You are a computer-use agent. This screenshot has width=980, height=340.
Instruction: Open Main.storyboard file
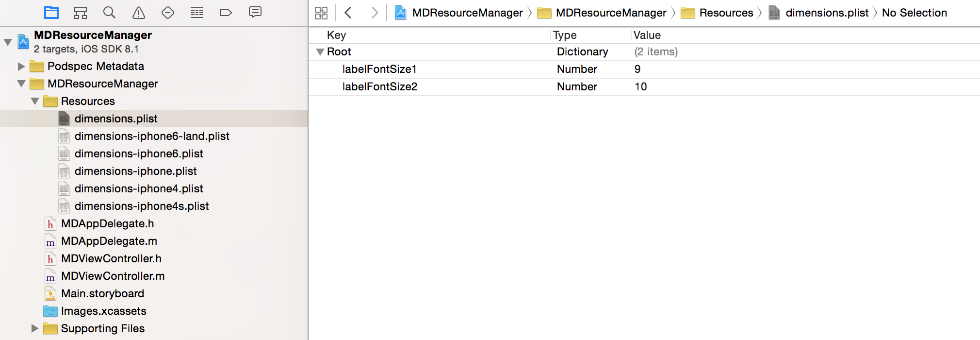coord(102,293)
